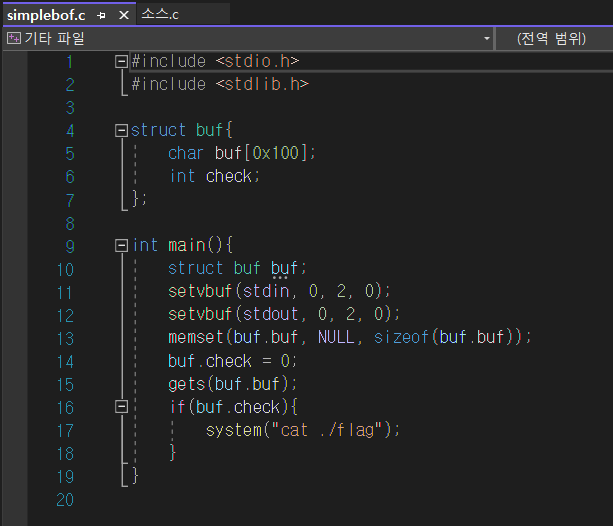Viewport: 613px width, 526px height.
Task: Click the "cat ./flag" string literal
Action: (326, 430)
